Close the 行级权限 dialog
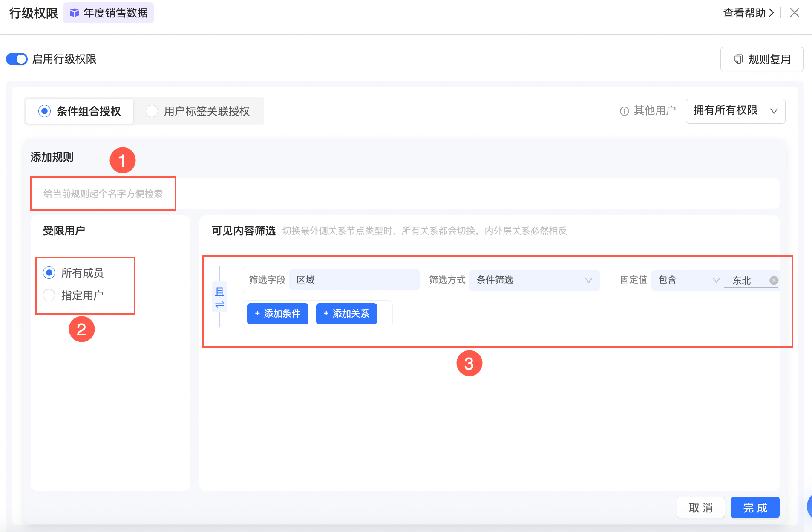 (x=795, y=13)
